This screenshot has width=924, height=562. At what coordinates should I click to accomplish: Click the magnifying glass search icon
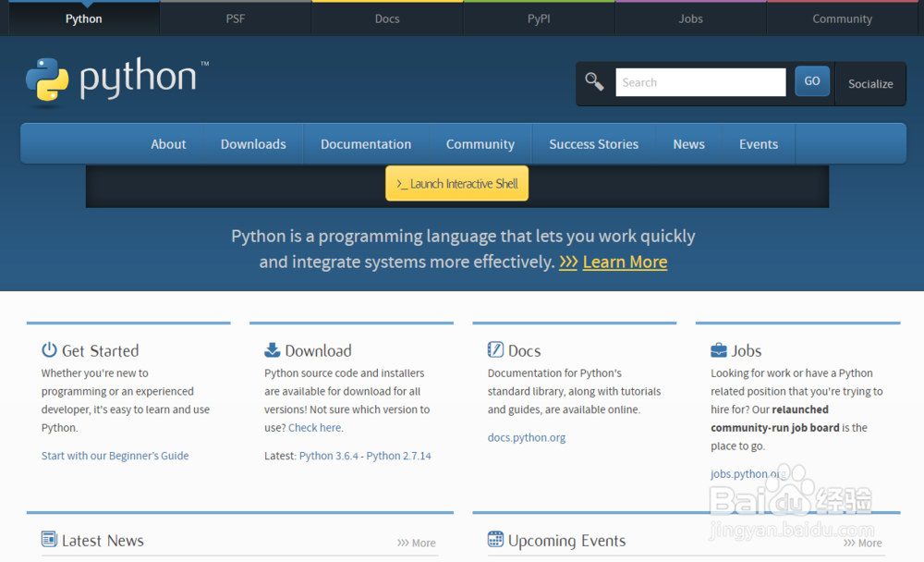[x=594, y=81]
